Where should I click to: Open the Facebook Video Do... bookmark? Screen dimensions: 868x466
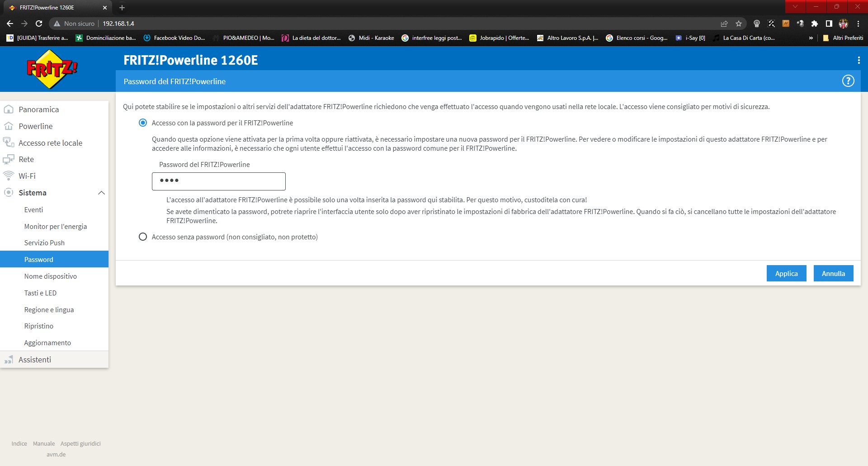[174, 38]
